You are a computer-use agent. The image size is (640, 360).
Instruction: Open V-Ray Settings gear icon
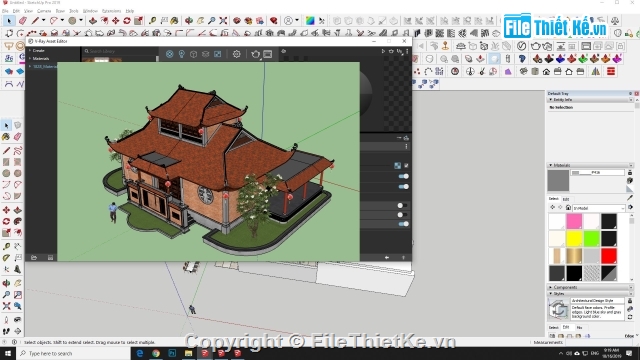[x=236, y=54]
